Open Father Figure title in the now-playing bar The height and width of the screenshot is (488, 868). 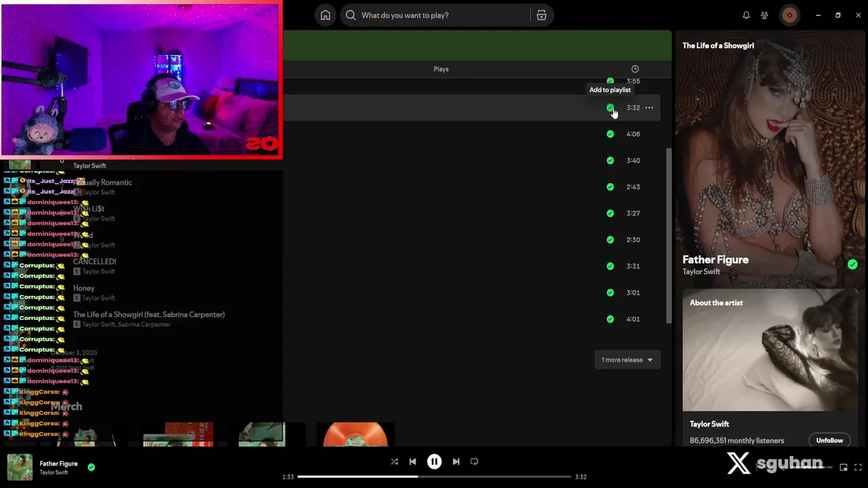point(58,464)
